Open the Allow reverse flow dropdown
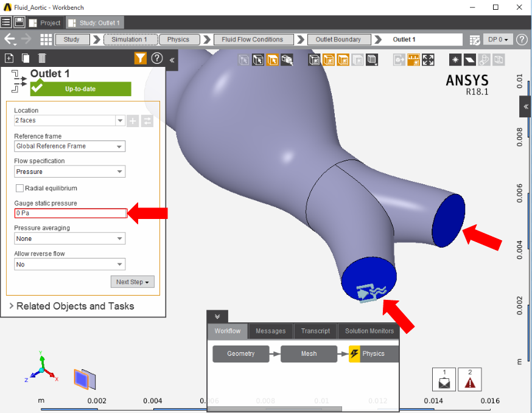This screenshot has height=413, width=532. (69, 265)
